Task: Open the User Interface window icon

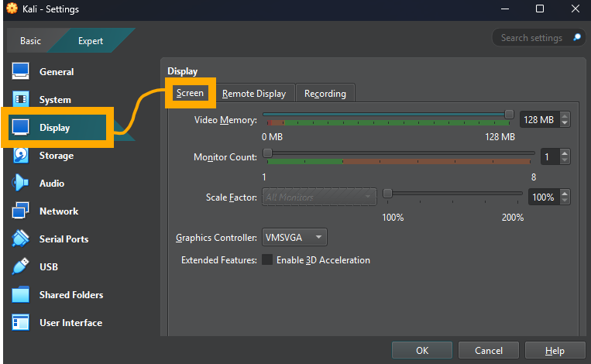Action: tap(20, 322)
